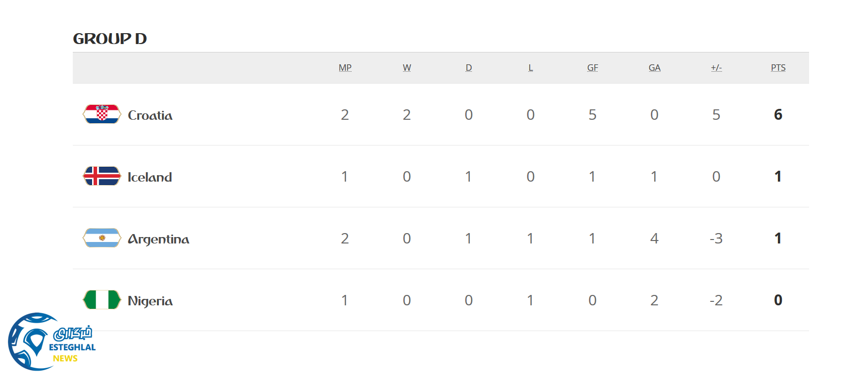868x385 pixels.
Task: Click the GROUP D heading
Action: tap(110, 39)
